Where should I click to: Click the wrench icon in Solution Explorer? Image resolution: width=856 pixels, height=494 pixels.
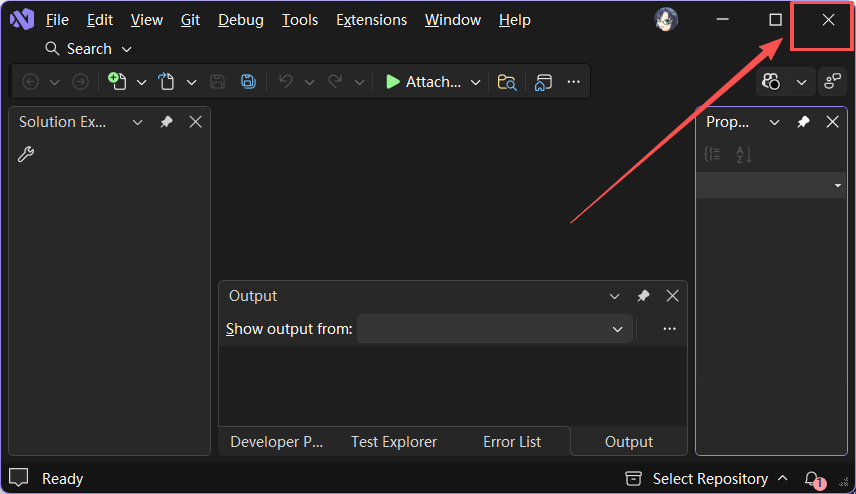(26, 154)
